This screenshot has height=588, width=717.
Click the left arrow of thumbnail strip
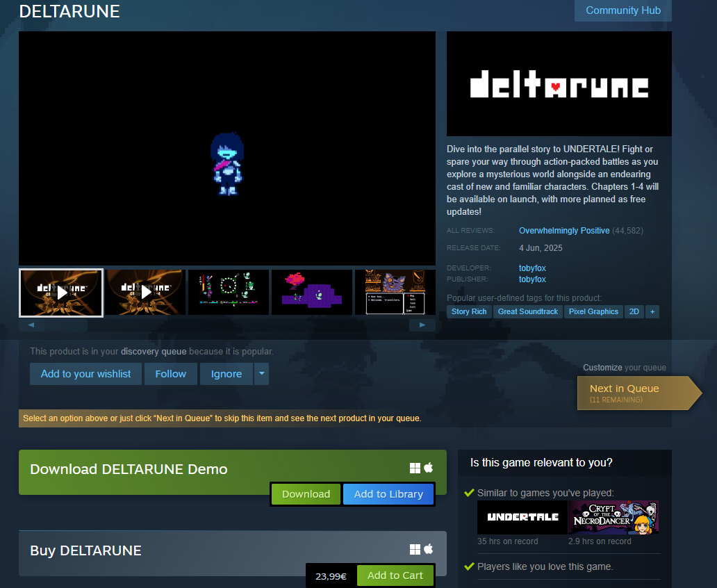(x=31, y=325)
